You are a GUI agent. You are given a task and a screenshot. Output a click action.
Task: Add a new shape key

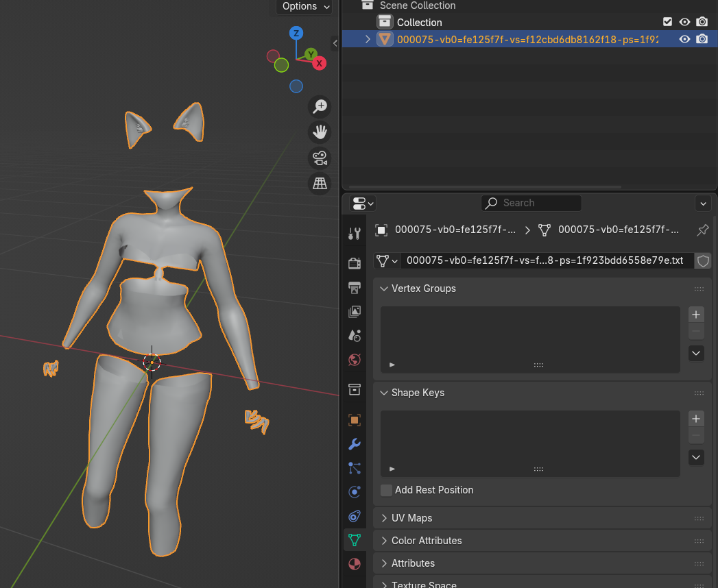pos(696,419)
